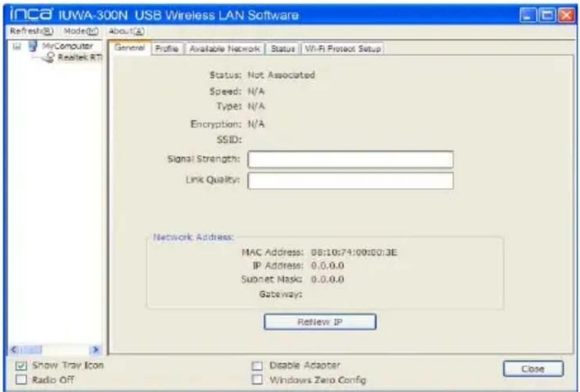The height and width of the screenshot is (392, 580).
Task: Click the inca logo in title bar
Action: (x=32, y=14)
